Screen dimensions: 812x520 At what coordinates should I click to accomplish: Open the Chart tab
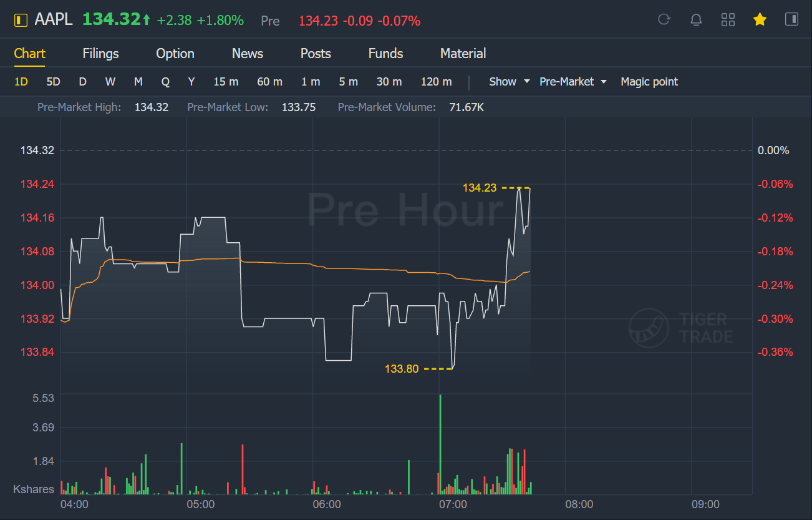tap(30, 54)
